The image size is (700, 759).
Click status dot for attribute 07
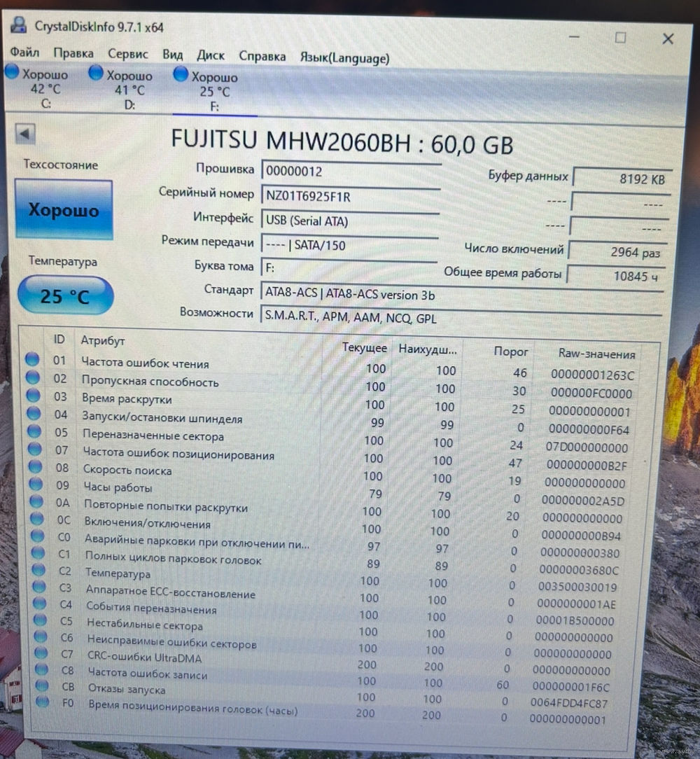(x=35, y=449)
